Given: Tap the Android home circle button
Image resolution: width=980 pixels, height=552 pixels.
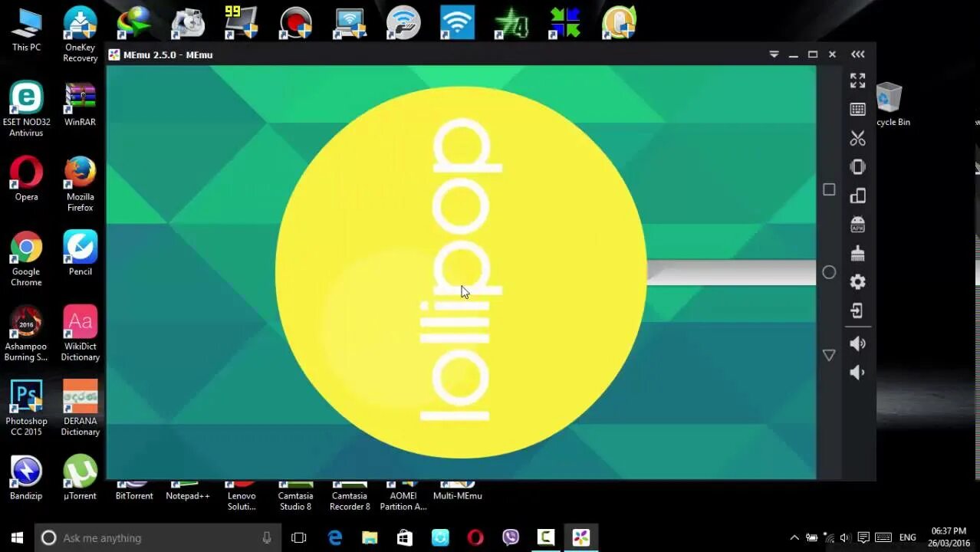Looking at the screenshot, I should click(x=829, y=272).
